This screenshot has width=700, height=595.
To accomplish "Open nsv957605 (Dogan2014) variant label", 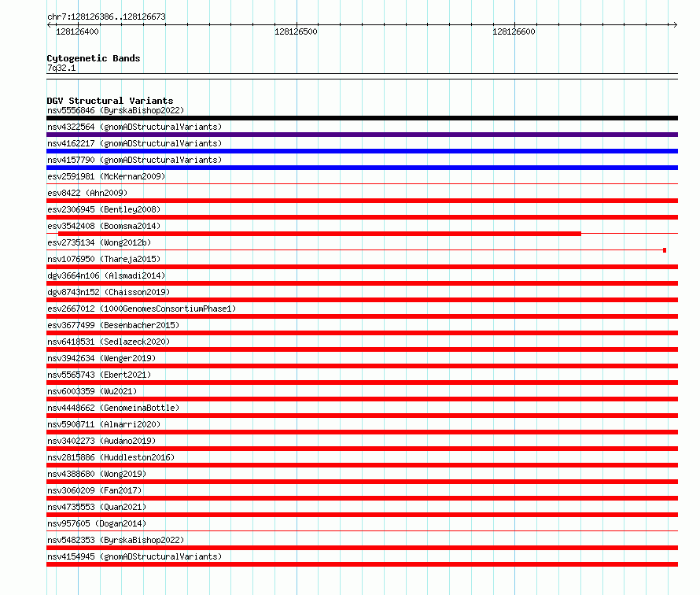I will pyautogui.click(x=97, y=523).
